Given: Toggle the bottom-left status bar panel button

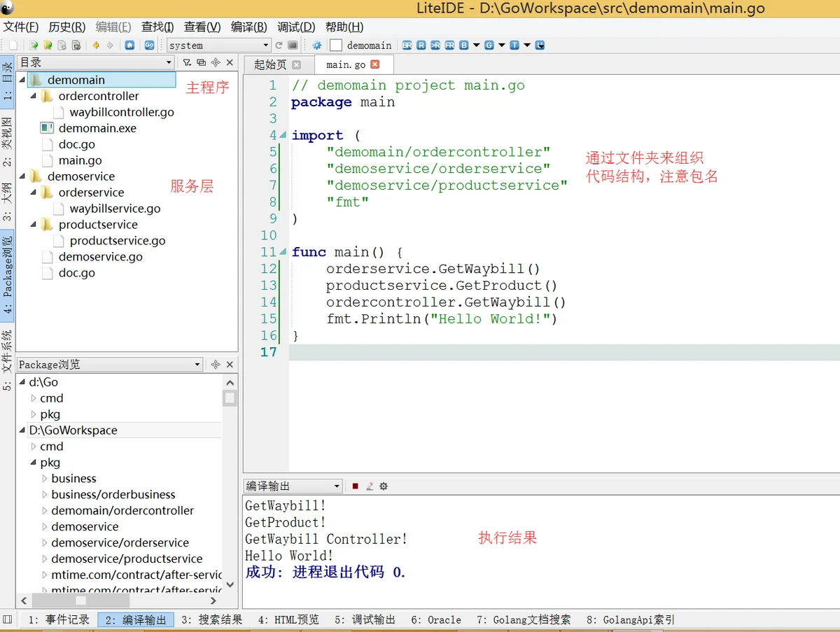Looking at the screenshot, I should (8, 619).
